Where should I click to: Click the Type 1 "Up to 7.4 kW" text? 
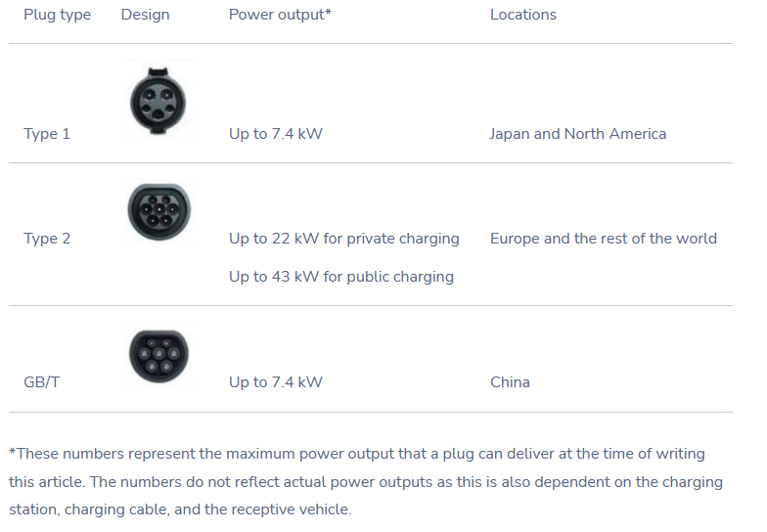[276, 134]
